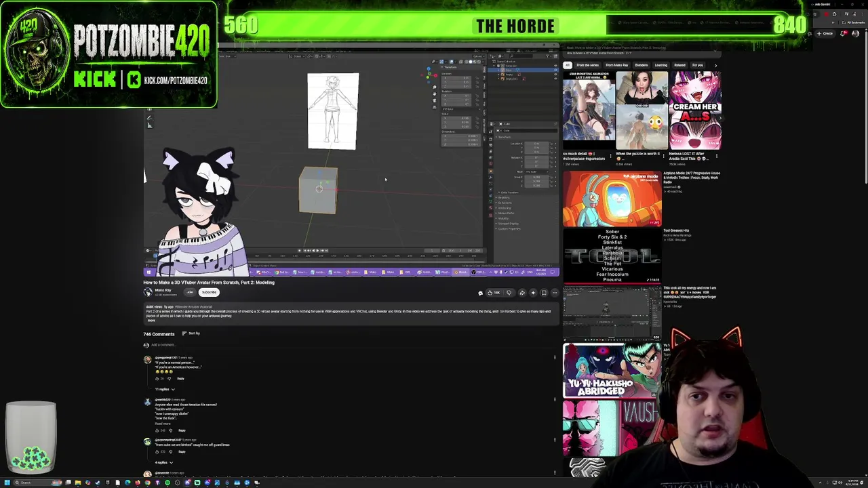This screenshot has width=868, height=488.
Task: Open menu for the iteration file names comment
Action: pyautogui.click(x=555, y=399)
